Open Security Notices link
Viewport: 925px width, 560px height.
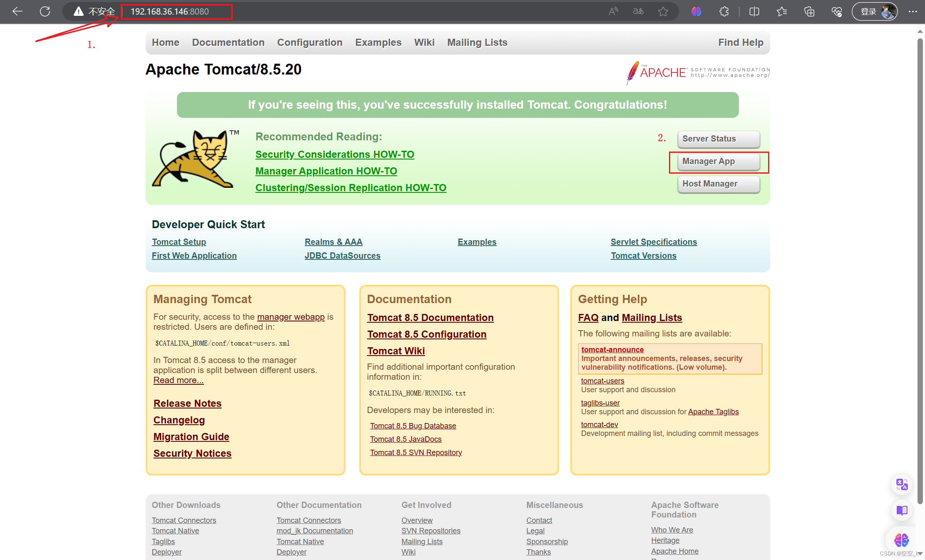pyautogui.click(x=192, y=453)
